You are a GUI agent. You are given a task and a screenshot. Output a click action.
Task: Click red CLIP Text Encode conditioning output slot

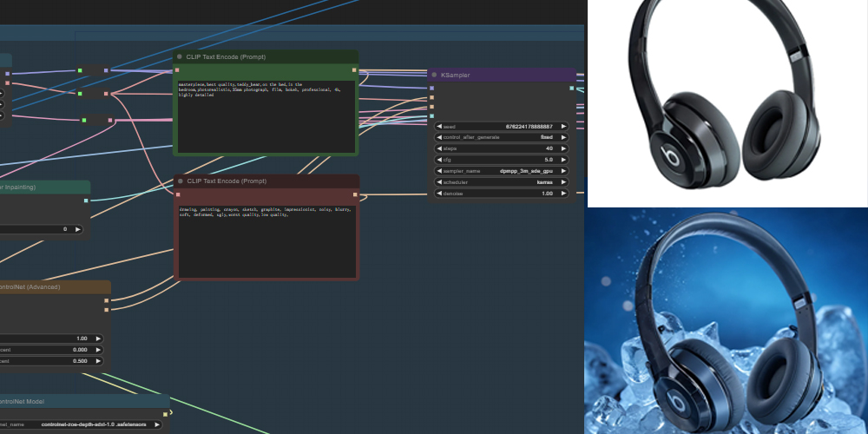pyautogui.click(x=355, y=194)
